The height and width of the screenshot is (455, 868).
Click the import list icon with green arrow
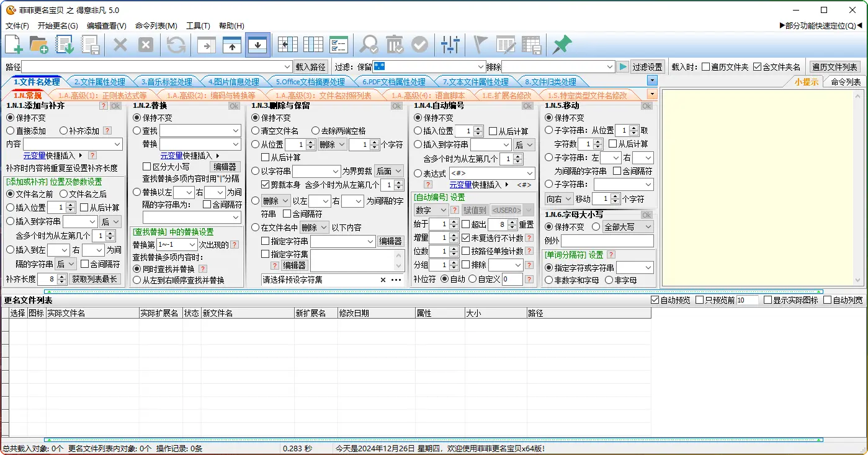point(65,45)
